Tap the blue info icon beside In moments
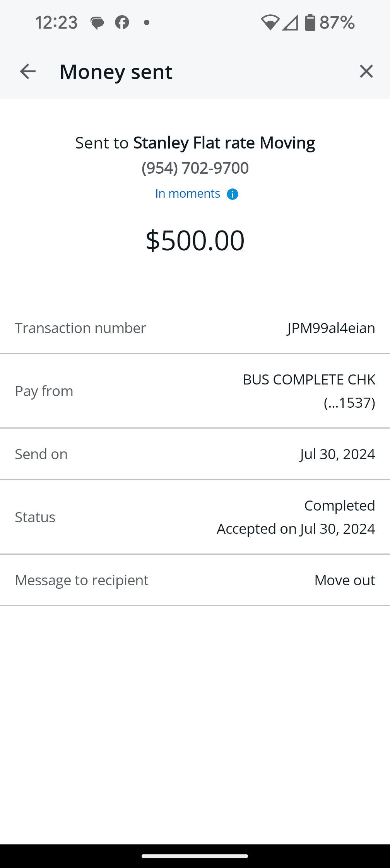Viewport: 390px width, 868px height. 232,194
